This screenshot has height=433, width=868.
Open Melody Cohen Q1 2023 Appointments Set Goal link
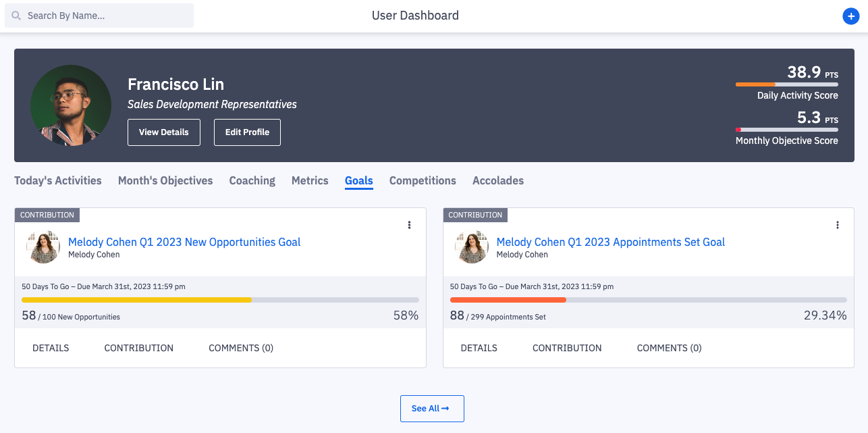coord(611,242)
